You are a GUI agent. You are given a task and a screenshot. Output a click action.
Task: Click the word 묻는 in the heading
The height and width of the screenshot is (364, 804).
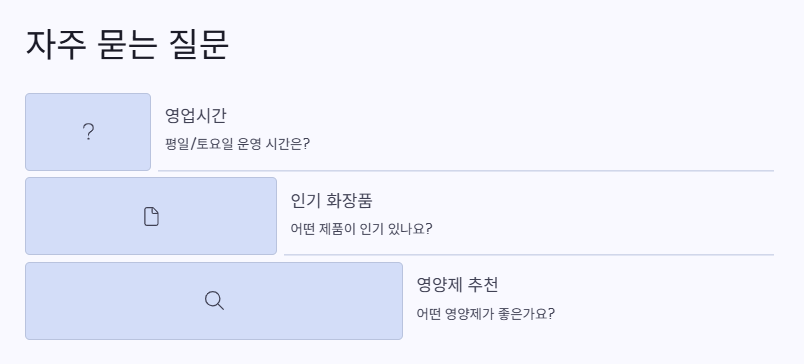(128, 45)
